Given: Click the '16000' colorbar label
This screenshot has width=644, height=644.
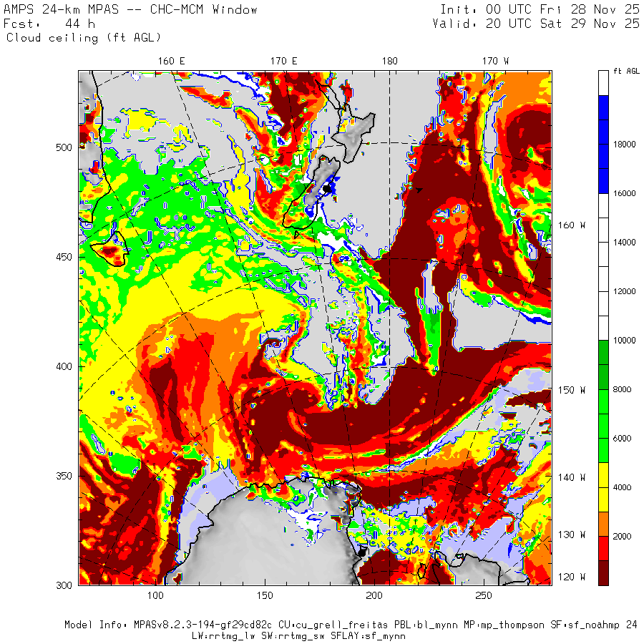Looking at the screenshot, I should pos(624,193).
